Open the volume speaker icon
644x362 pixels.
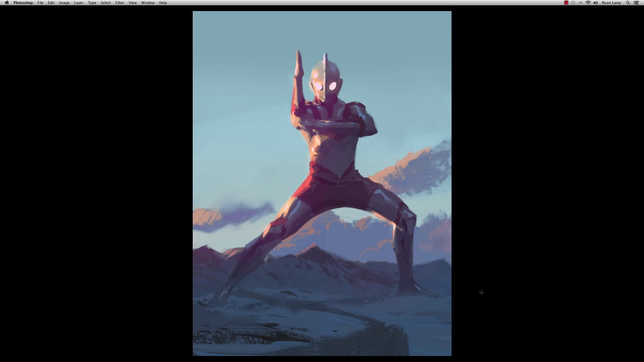[x=596, y=3]
